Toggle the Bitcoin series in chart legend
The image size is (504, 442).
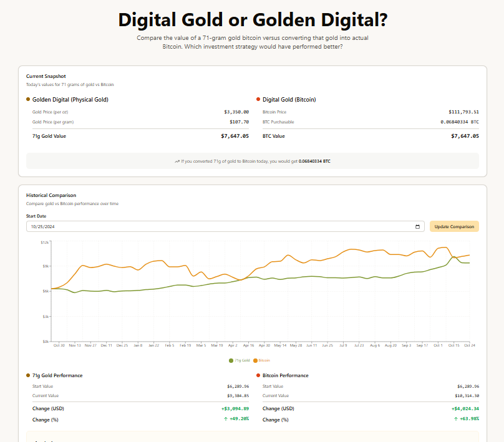[262, 360]
